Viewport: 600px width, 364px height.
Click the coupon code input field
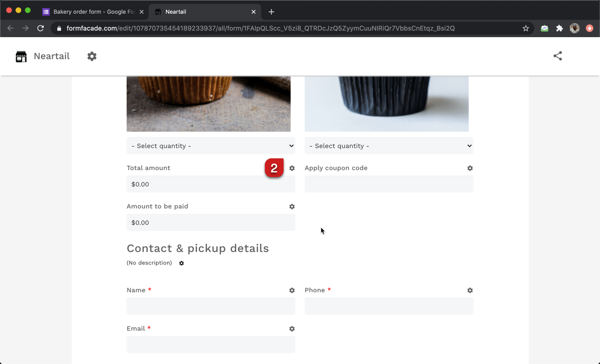coord(389,184)
